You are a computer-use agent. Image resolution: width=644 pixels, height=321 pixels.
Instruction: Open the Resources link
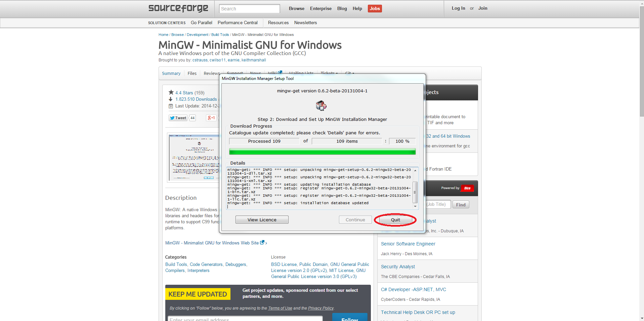278,22
